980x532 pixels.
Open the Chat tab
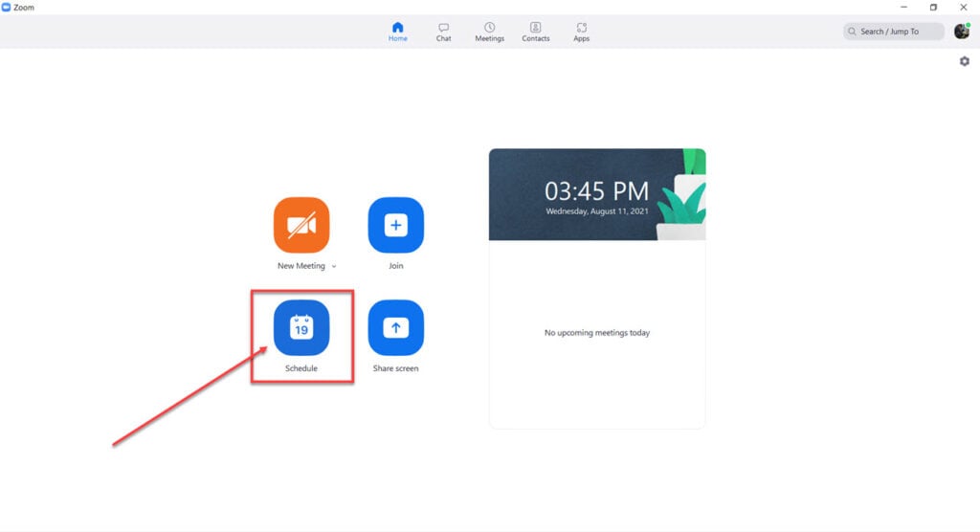pyautogui.click(x=443, y=32)
